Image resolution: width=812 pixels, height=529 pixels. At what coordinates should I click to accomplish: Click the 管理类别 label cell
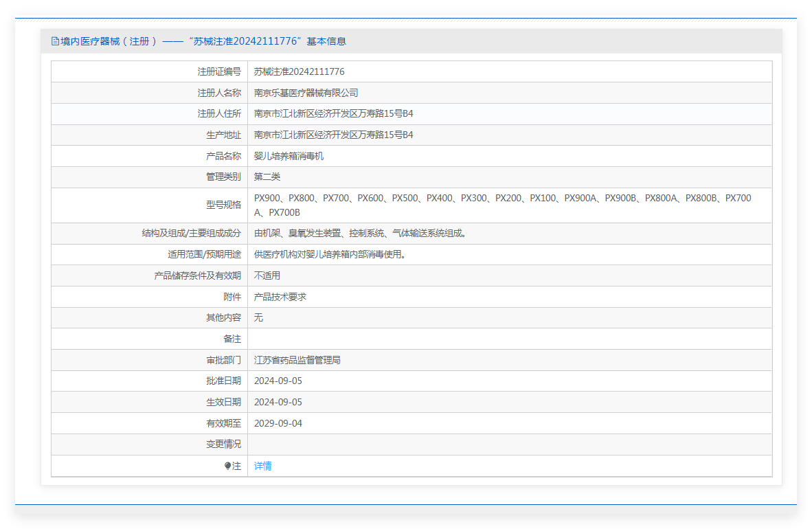[149, 177]
